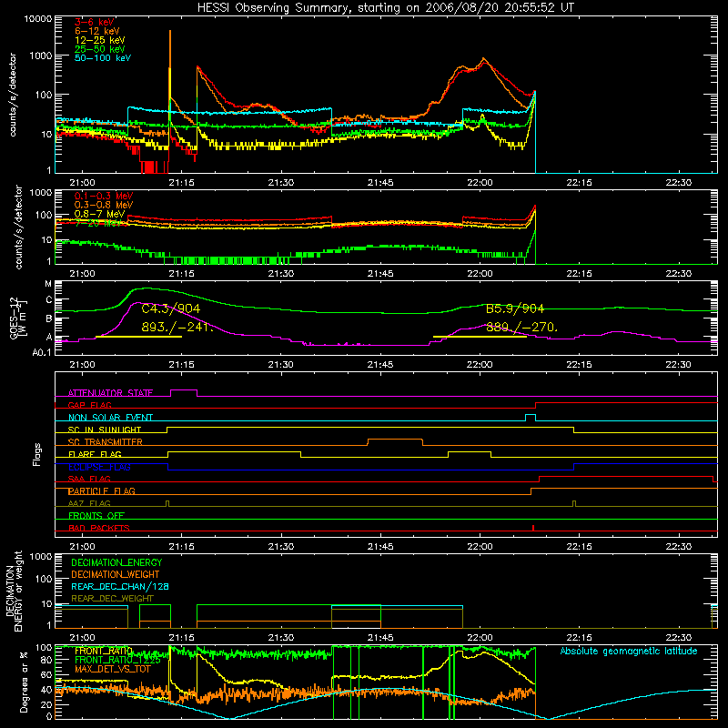Select the 3-6 keV legend label
The width and height of the screenshot is (728, 728).
coord(95,22)
